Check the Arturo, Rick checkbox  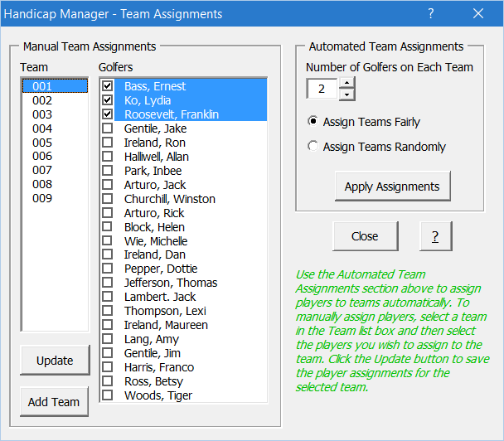pos(108,212)
